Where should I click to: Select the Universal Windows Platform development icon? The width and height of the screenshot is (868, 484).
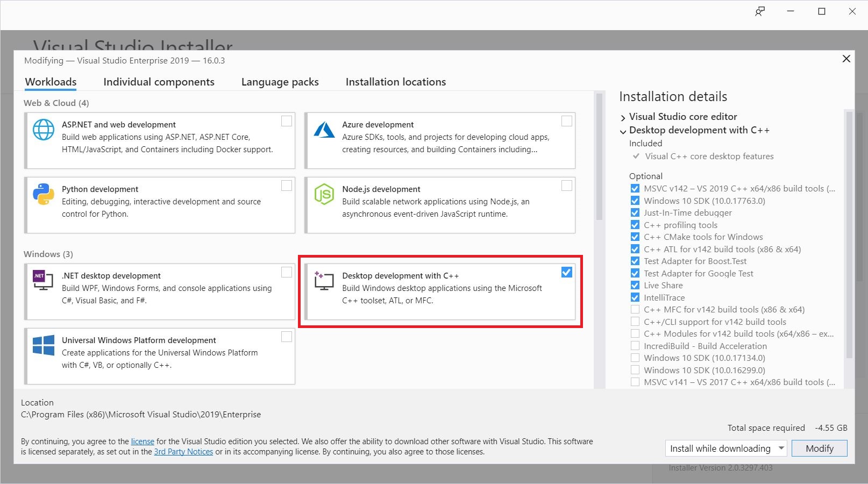point(43,345)
